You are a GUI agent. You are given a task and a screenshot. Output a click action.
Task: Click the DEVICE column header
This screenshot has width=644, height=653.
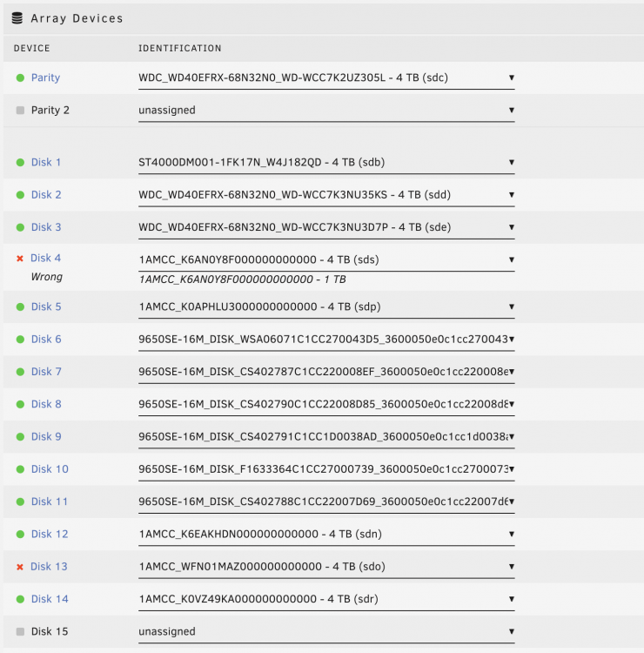tap(31, 48)
